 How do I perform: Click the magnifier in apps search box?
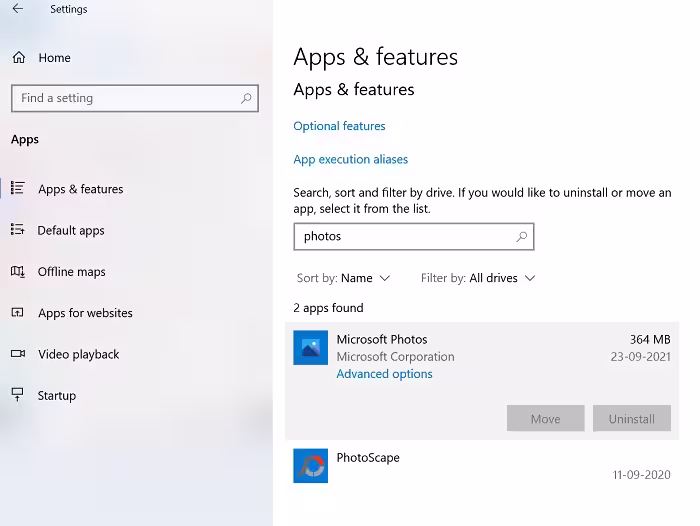[521, 237]
